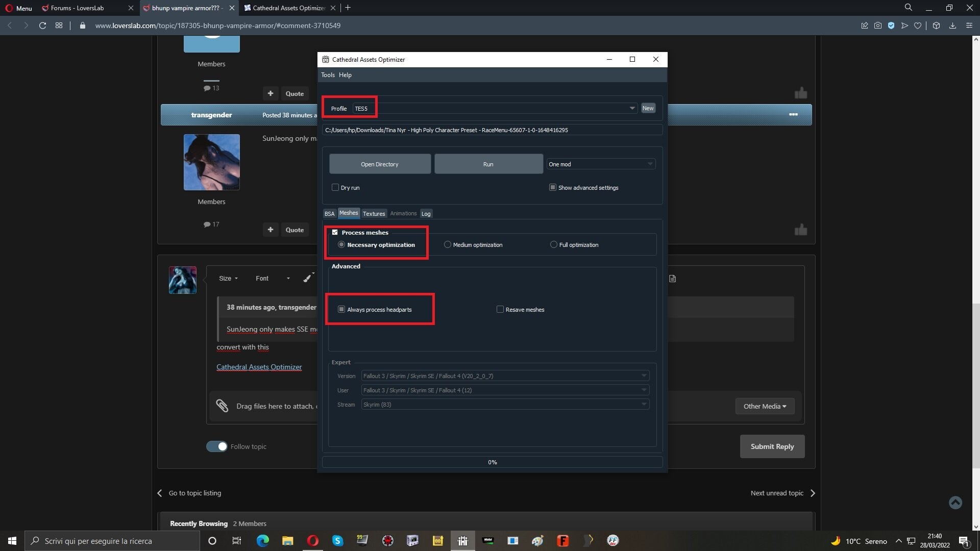The image size is (980, 551).
Task: Expand the Stream Skyrim (83) dropdown
Action: point(505,405)
